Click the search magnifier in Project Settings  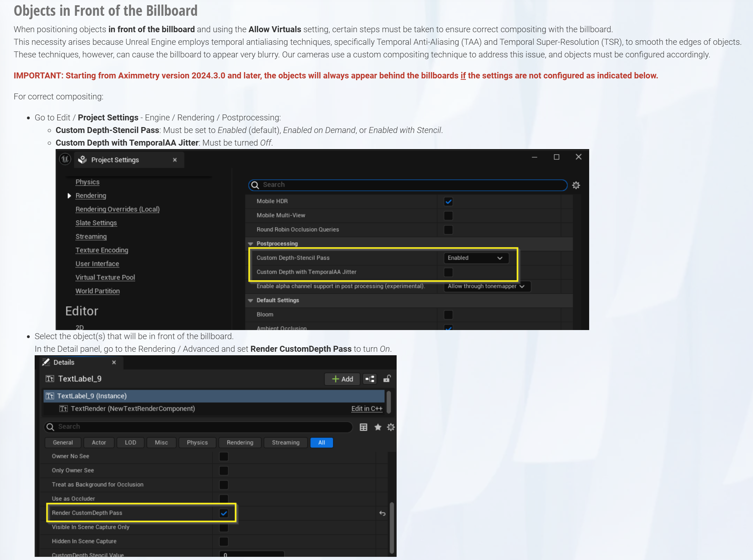click(255, 185)
